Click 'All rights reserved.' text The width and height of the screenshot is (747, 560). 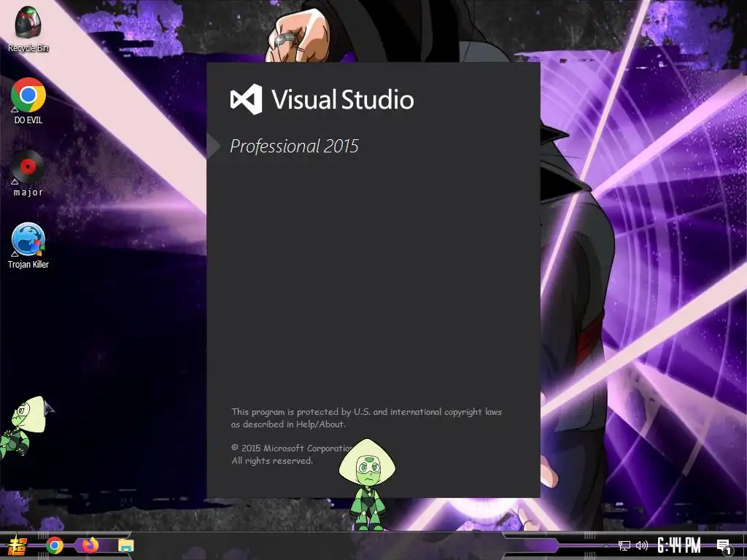tap(272, 461)
